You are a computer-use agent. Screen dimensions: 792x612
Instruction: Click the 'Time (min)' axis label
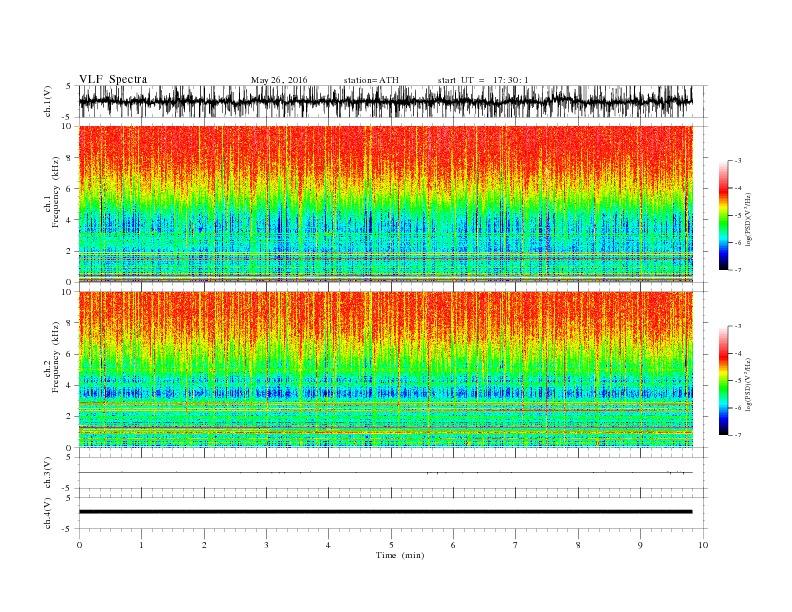point(400,555)
